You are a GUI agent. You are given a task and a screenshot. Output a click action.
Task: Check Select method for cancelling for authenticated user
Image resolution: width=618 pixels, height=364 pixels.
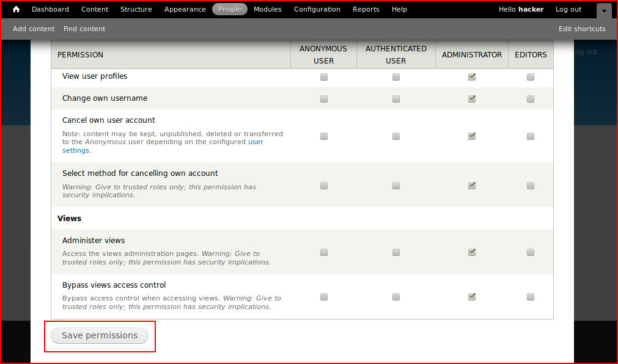click(396, 186)
